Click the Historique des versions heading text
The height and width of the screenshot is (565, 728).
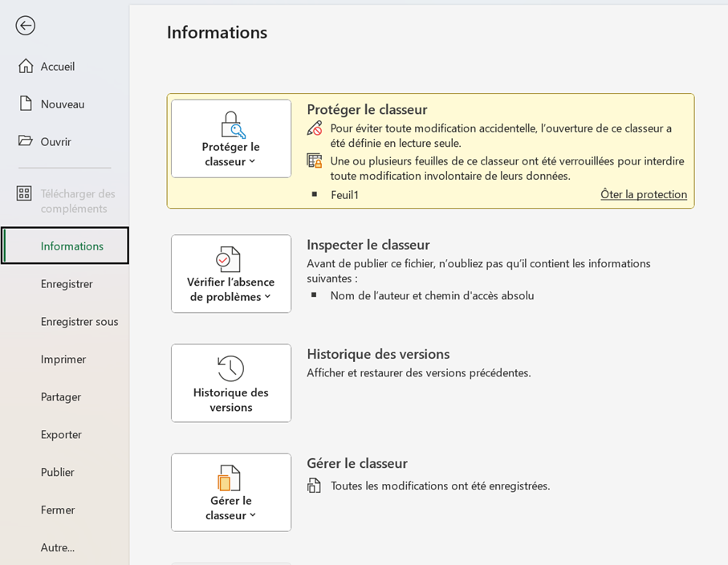click(378, 354)
